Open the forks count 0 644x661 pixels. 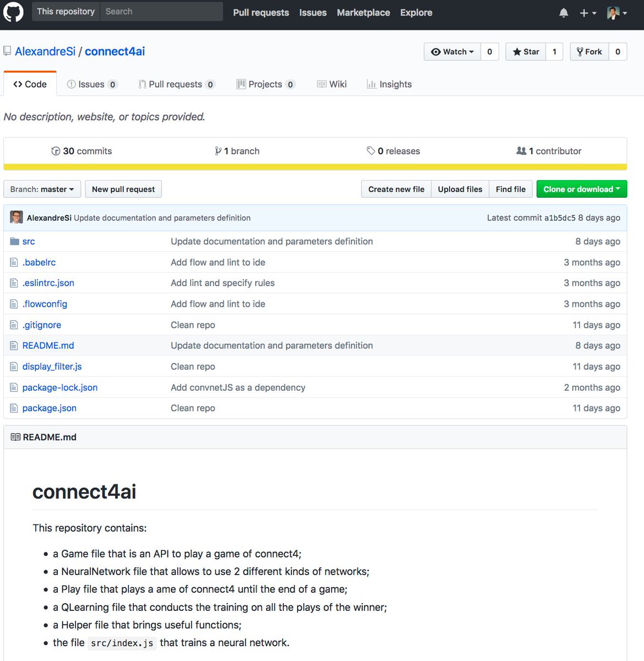coord(618,52)
